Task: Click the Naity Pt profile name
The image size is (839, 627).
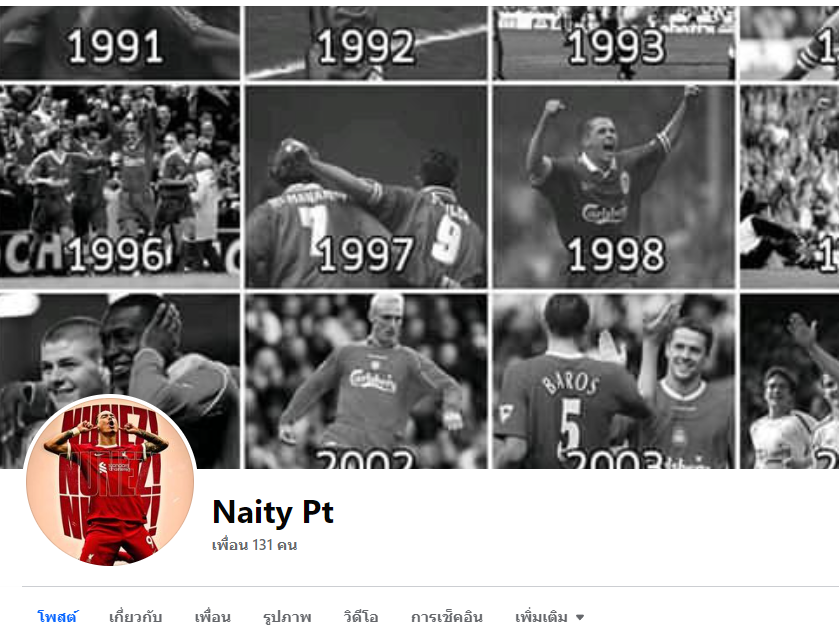Action: (x=273, y=511)
